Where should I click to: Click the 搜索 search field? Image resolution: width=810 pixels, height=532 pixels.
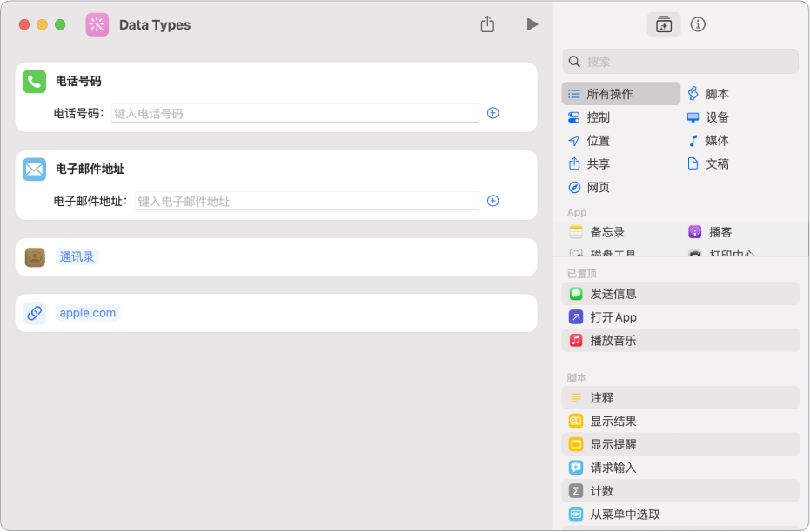click(680, 62)
